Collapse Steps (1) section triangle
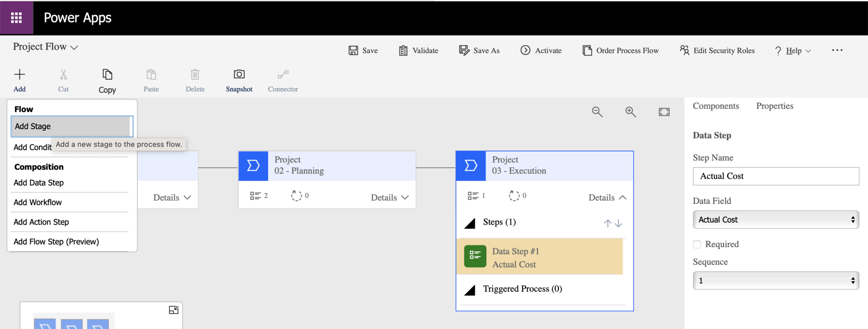This screenshot has height=329, width=868. 470,223
